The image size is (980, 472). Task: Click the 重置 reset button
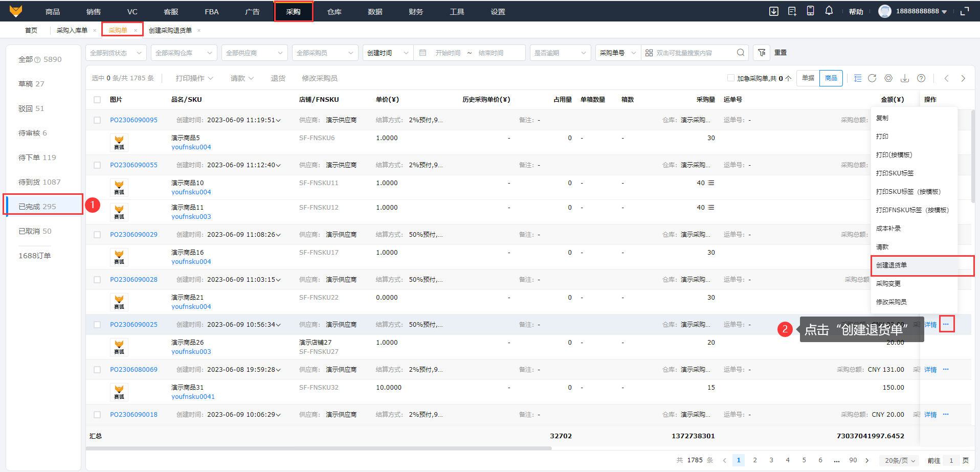tap(780, 53)
